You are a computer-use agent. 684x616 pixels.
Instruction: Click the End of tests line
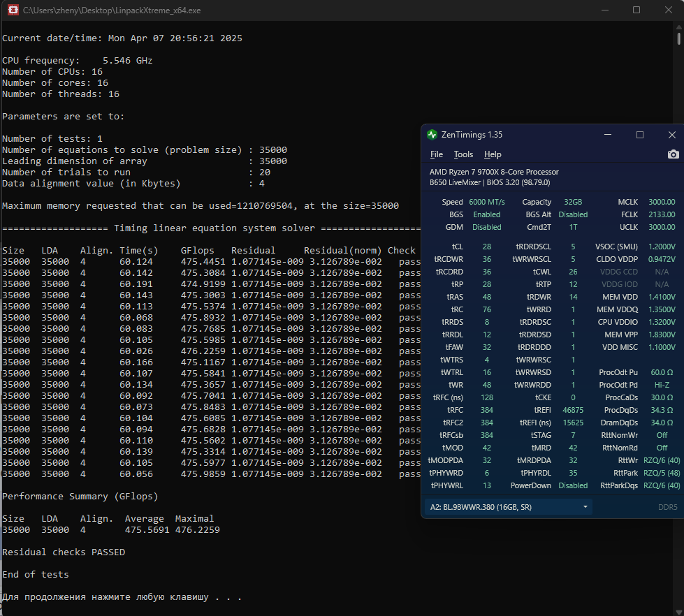click(36, 575)
